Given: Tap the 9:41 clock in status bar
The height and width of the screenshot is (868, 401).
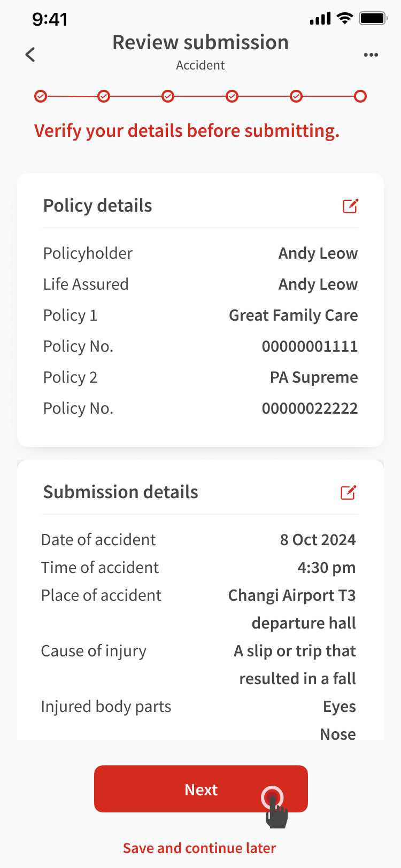Looking at the screenshot, I should pos(50,19).
